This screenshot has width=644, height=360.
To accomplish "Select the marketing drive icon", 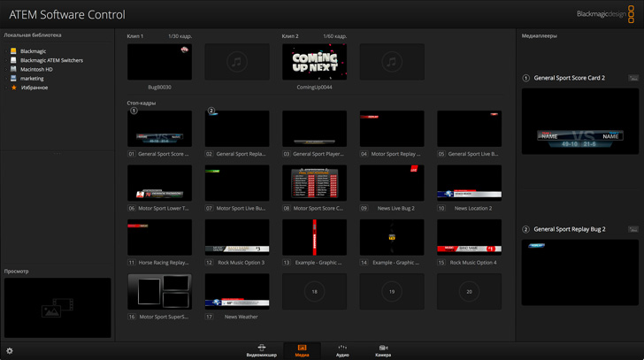I will tap(13, 79).
